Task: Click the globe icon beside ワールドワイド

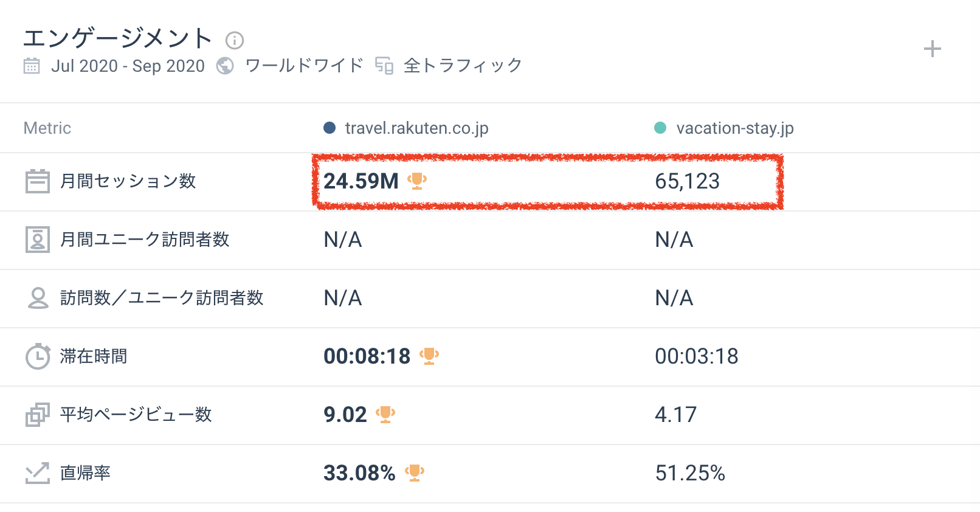Action: tap(225, 66)
